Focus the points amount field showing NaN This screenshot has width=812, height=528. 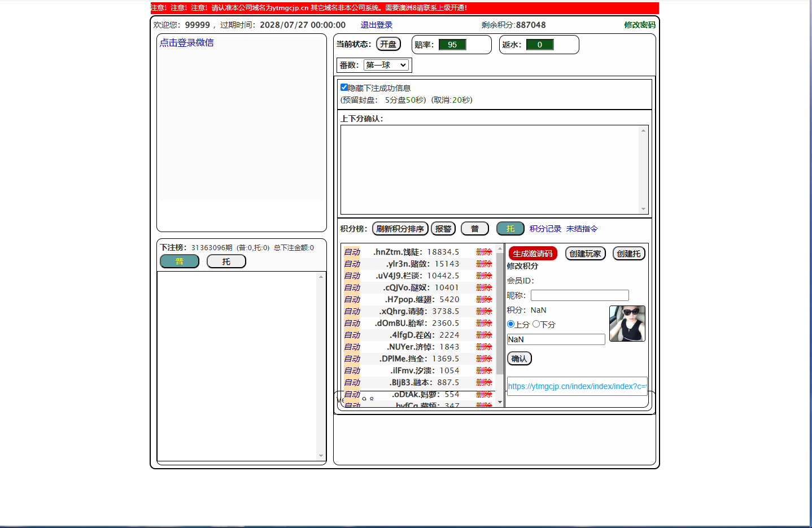pyautogui.click(x=556, y=339)
